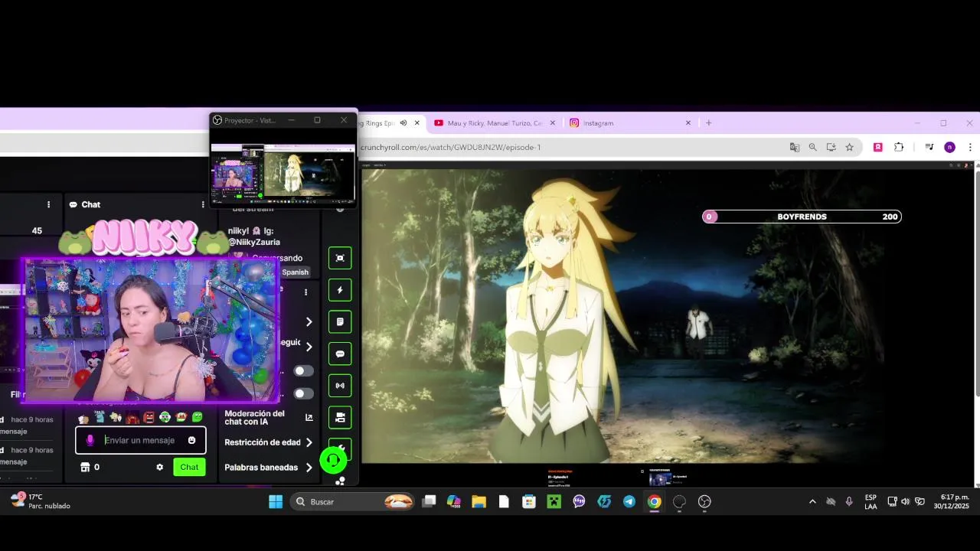Click the OBS Proyector preview window thumbnail
This screenshot has width=980, height=551.
[x=283, y=173]
